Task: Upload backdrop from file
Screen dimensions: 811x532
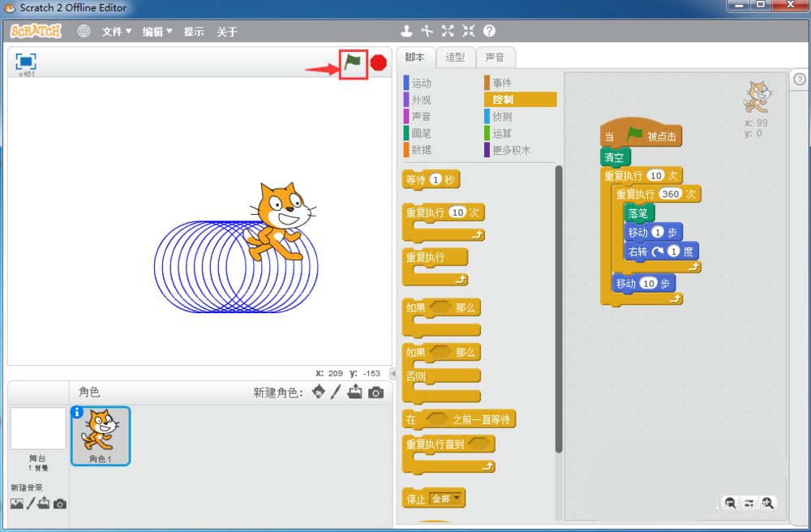Action: (x=44, y=503)
